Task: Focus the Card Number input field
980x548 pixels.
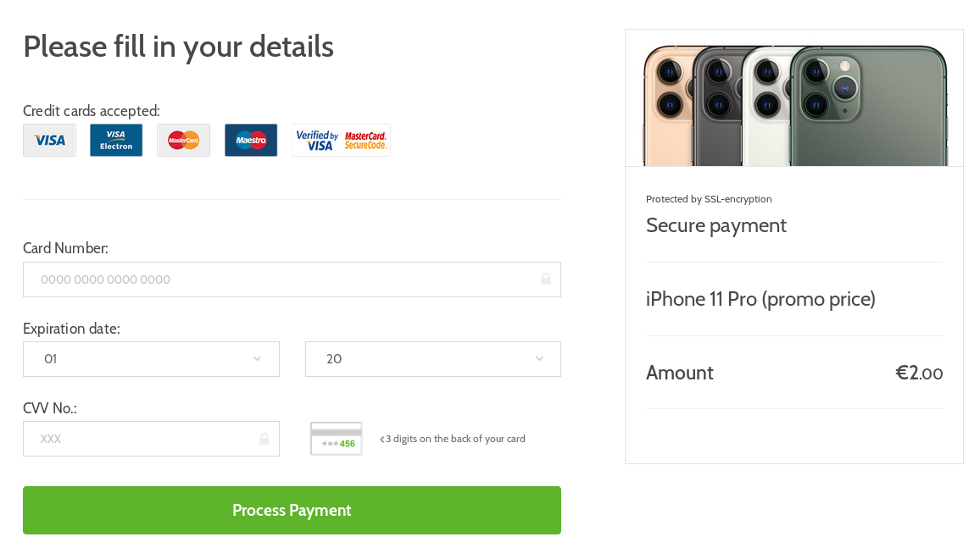Action: point(280,280)
